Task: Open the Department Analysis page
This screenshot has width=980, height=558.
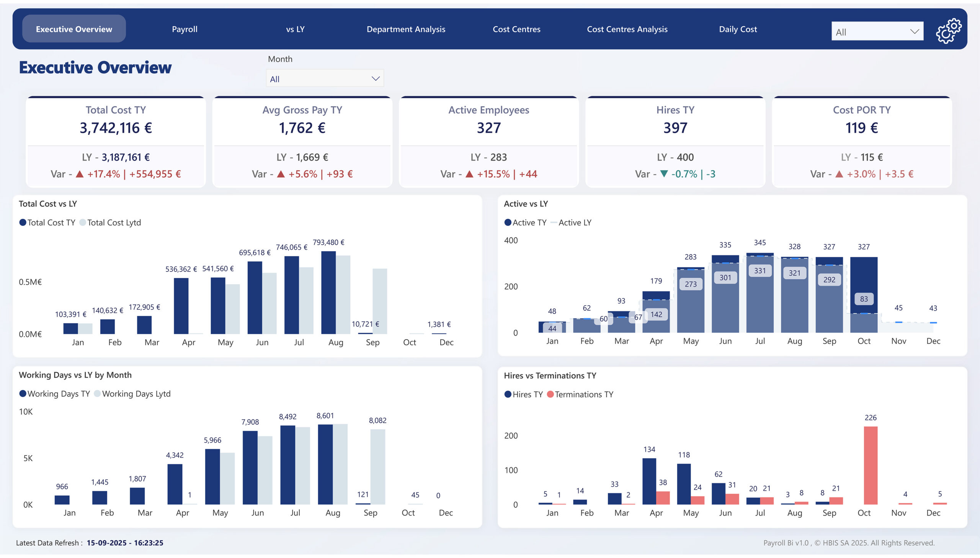Action: [x=406, y=29]
